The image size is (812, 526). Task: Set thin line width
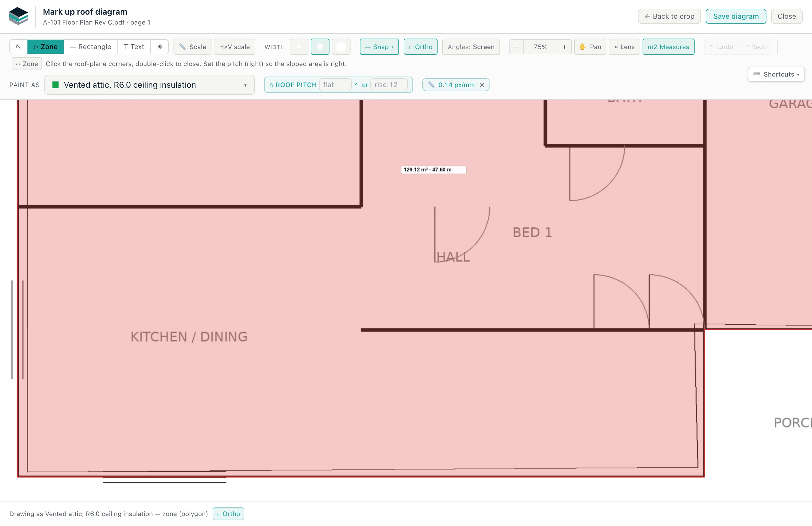click(x=299, y=47)
